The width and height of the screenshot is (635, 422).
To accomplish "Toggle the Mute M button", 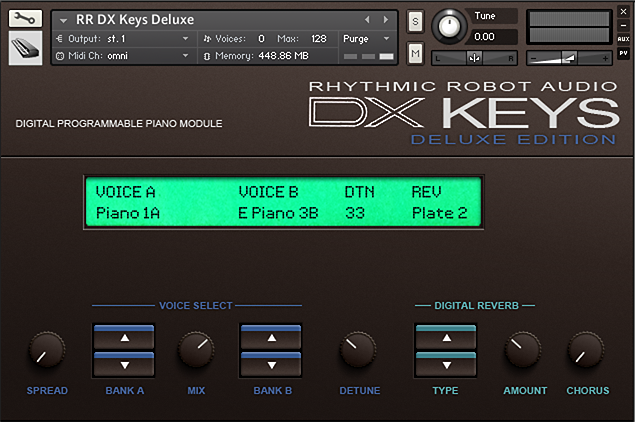I will click(415, 53).
